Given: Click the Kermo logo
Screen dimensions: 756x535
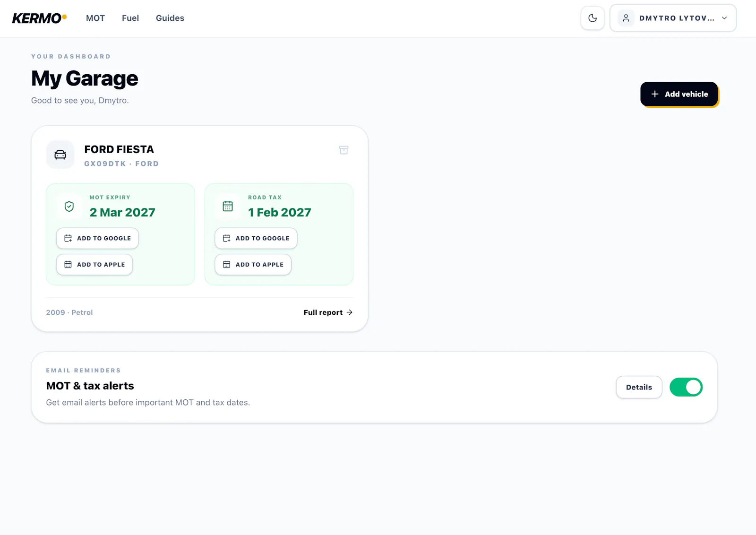Looking at the screenshot, I should (x=39, y=18).
